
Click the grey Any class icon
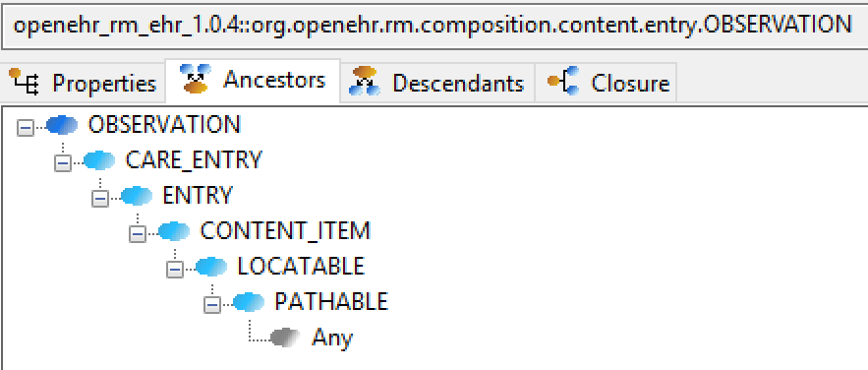pyautogui.click(x=286, y=338)
